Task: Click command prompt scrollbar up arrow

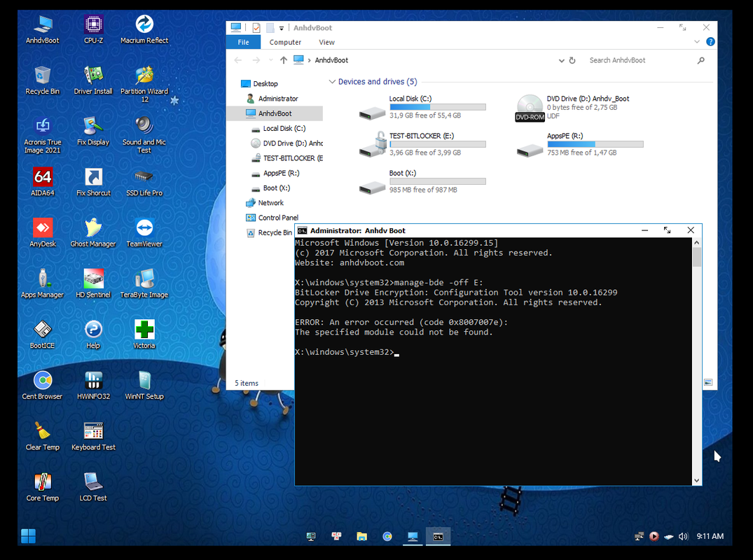Action: tap(697, 243)
